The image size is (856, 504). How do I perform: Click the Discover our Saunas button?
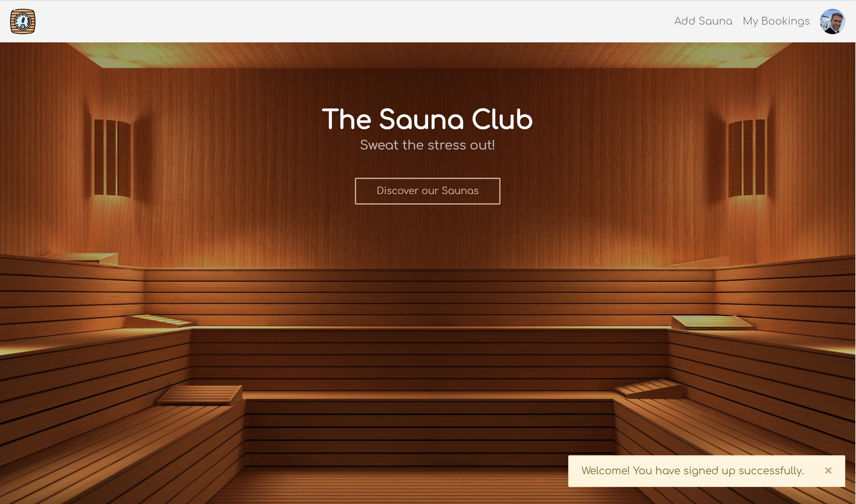427,191
